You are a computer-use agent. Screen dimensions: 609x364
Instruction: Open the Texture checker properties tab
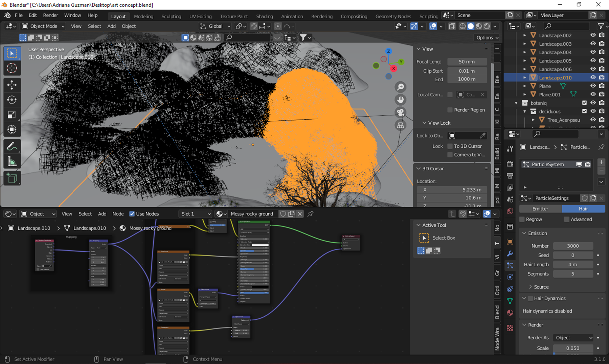pos(510,328)
